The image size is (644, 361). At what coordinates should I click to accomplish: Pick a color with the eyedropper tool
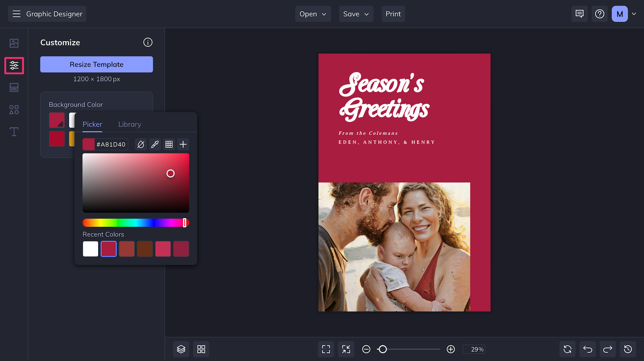(x=155, y=144)
